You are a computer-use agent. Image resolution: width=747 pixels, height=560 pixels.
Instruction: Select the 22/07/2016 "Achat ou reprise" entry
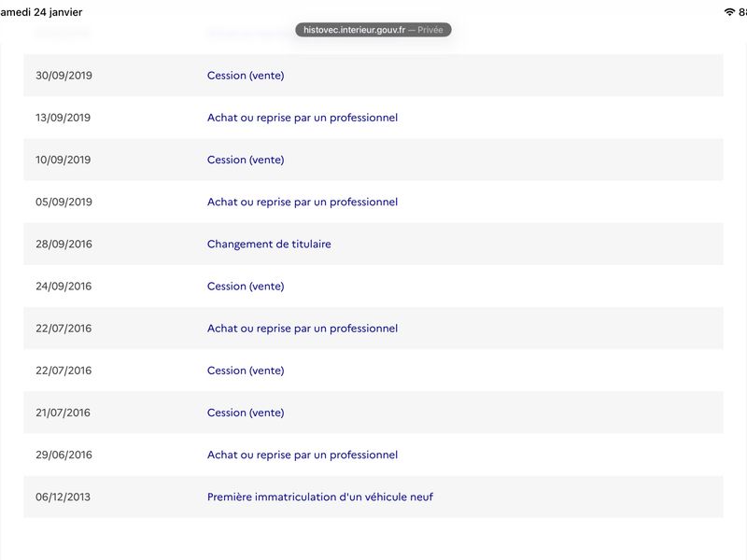[x=303, y=329]
